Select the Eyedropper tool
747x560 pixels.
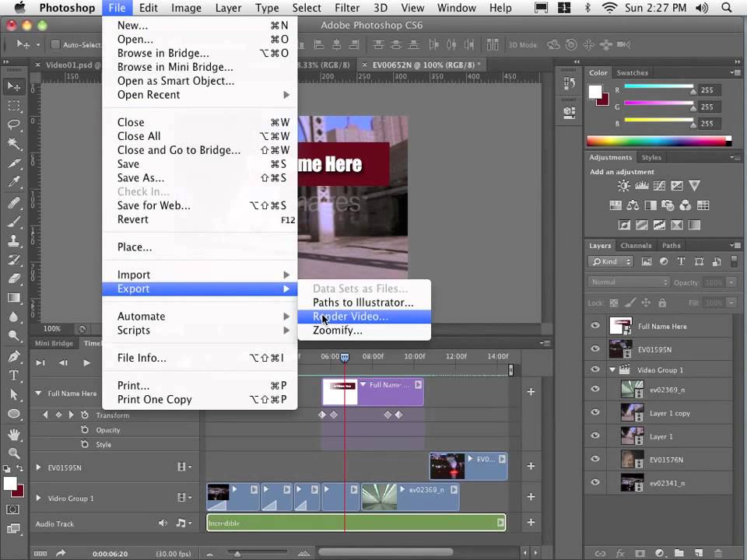coord(14,182)
